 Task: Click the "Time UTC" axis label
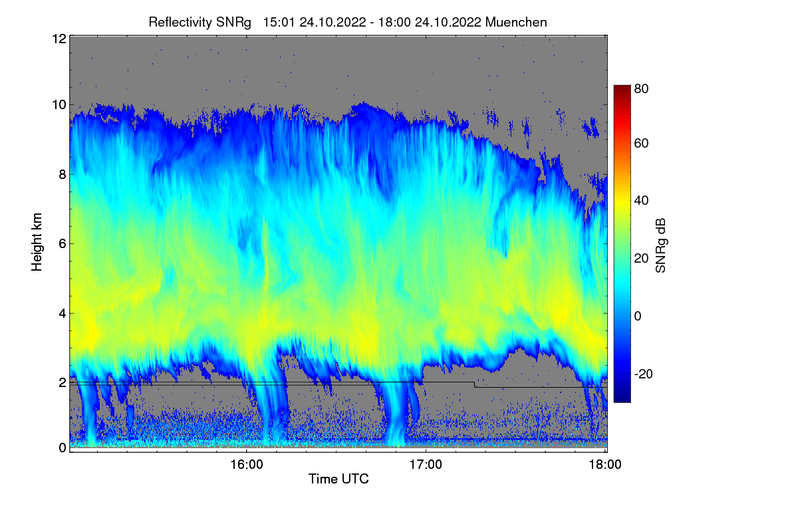338,479
